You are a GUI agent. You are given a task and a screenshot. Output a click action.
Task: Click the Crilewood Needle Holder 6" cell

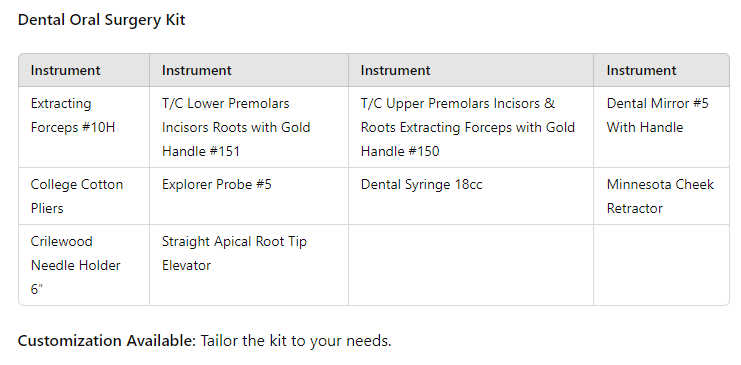click(84, 265)
